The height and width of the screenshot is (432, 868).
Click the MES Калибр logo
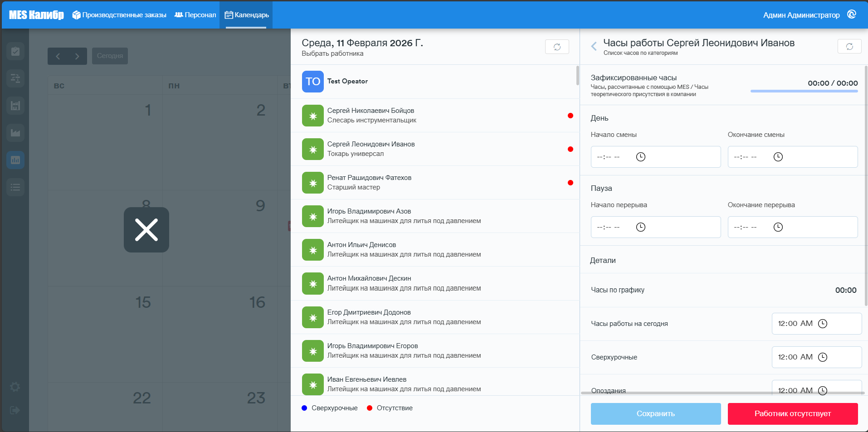coord(36,15)
